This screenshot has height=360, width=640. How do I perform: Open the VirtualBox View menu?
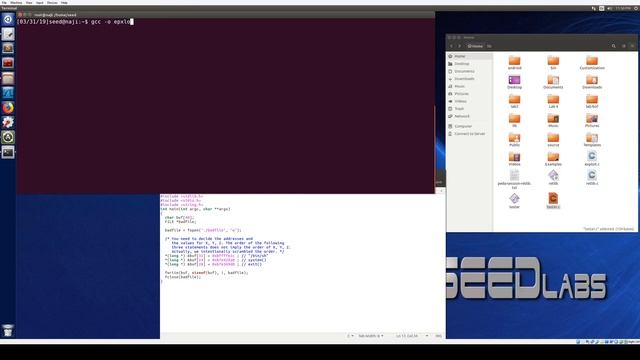point(29,2)
